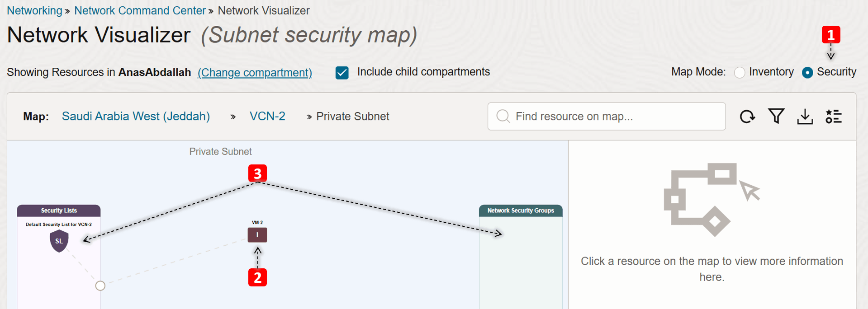Click the Network Security Groups panel header
Viewport: 868px width, 309px height.
point(521,211)
